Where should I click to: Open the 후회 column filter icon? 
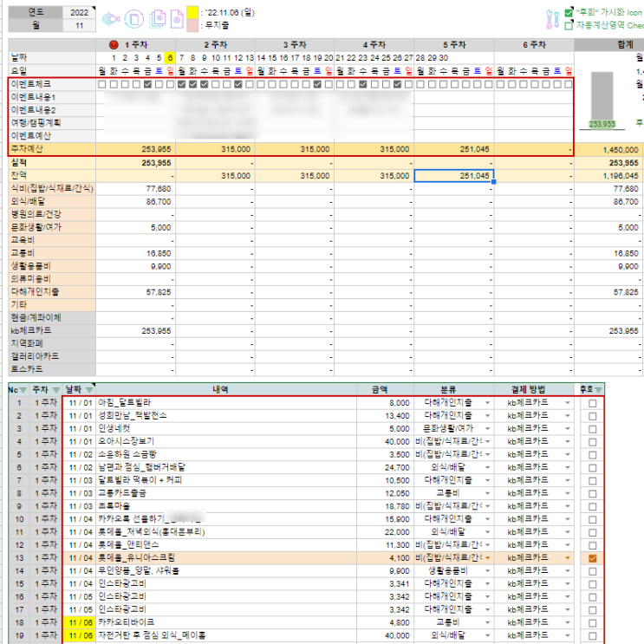click(x=598, y=390)
